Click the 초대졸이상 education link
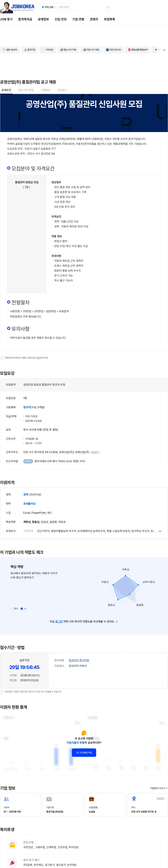 click(x=29, y=503)
